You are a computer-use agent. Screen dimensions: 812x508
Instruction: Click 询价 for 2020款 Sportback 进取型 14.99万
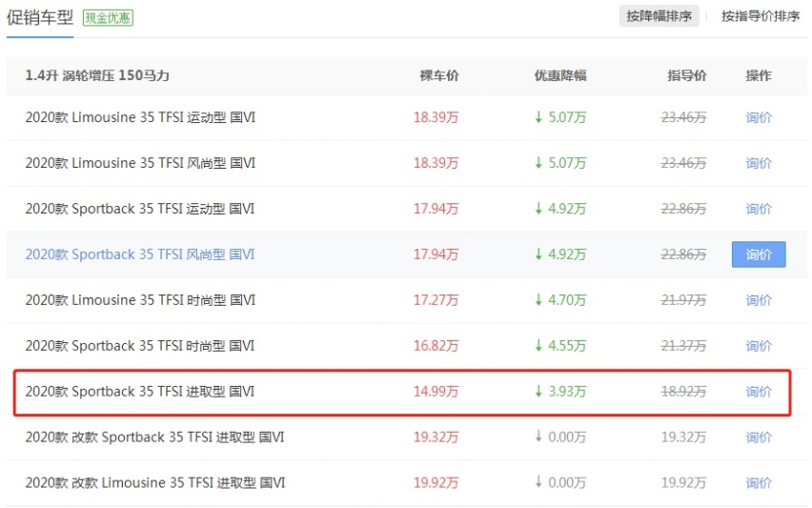pos(759,392)
